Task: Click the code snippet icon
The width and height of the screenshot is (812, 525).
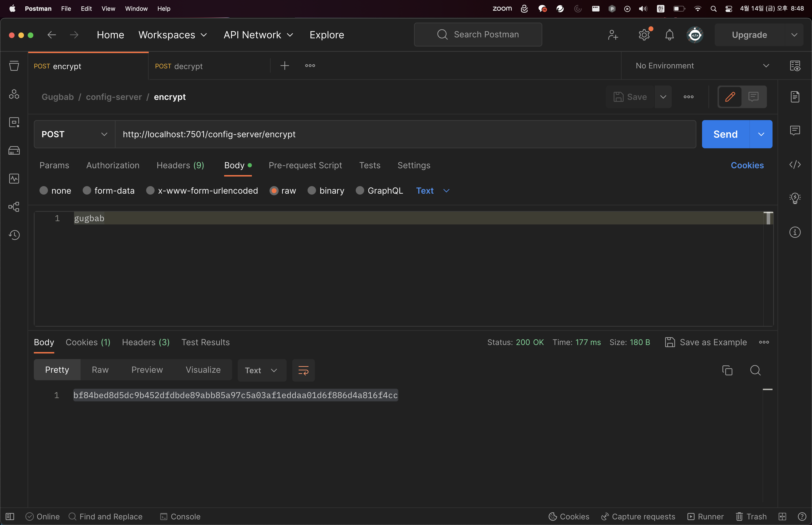Action: click(795, 165)
